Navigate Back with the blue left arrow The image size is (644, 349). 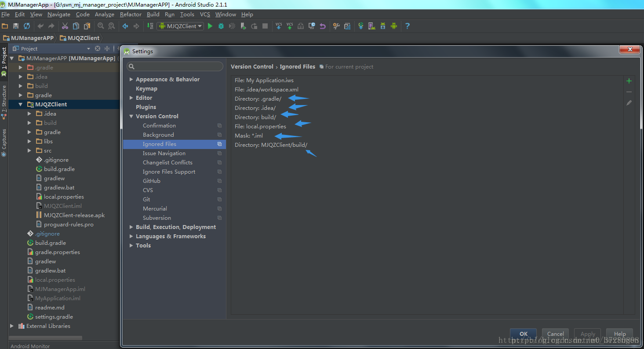125,26
